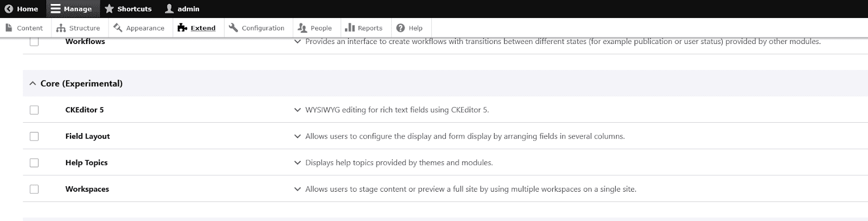Image resolution: width=868 pixels, height=221 pixels.
Task: Expand the Workspaces description chevron
Action: pyautogui.click(x=297, y=189)
